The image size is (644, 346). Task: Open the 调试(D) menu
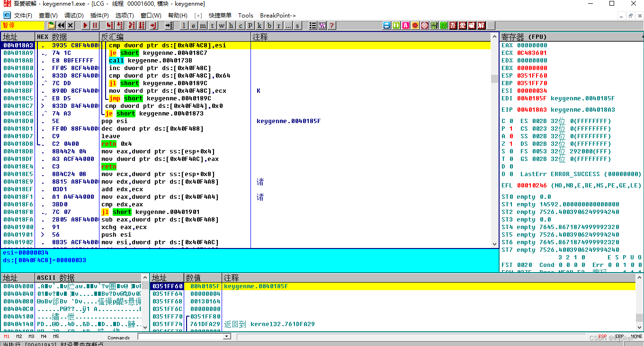pyautogui.click(x=74, y=16)
